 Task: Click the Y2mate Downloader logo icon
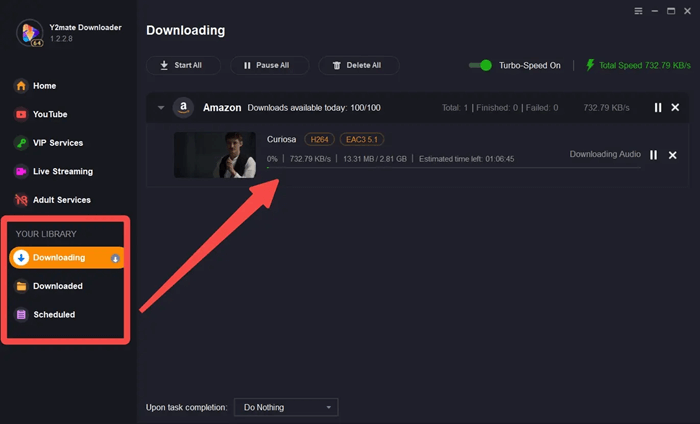pyautogui.click(x=30, y=33)
